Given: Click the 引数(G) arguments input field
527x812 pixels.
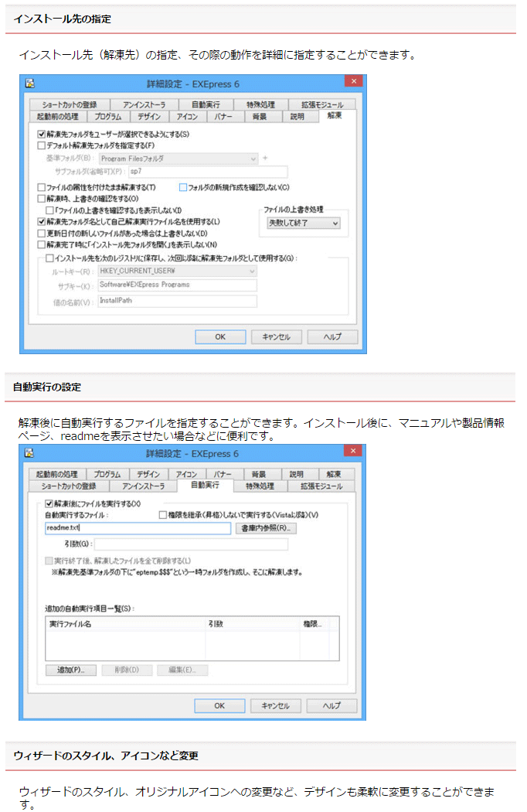Looking at the screenshot, I should pos(191,544).
